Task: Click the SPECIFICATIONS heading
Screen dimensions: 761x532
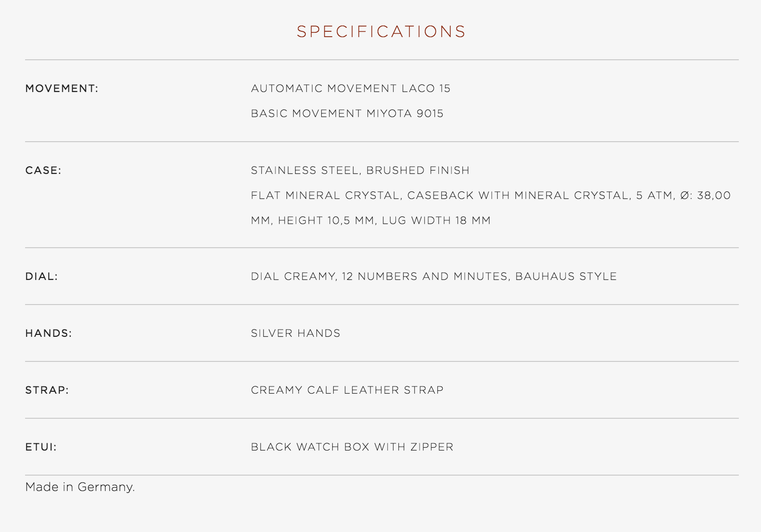Action: [381, 32]
